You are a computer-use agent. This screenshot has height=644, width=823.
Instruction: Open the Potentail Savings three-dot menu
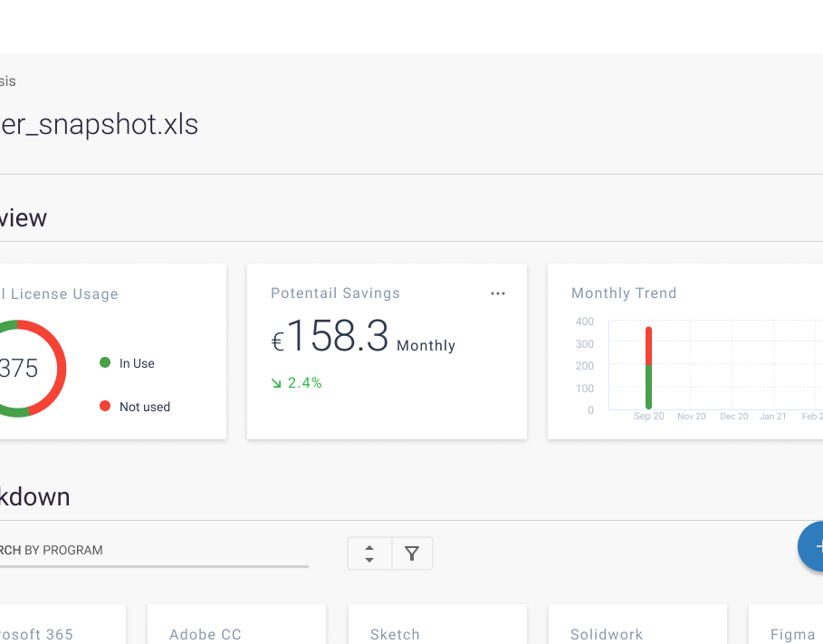[x=498, y=293]
